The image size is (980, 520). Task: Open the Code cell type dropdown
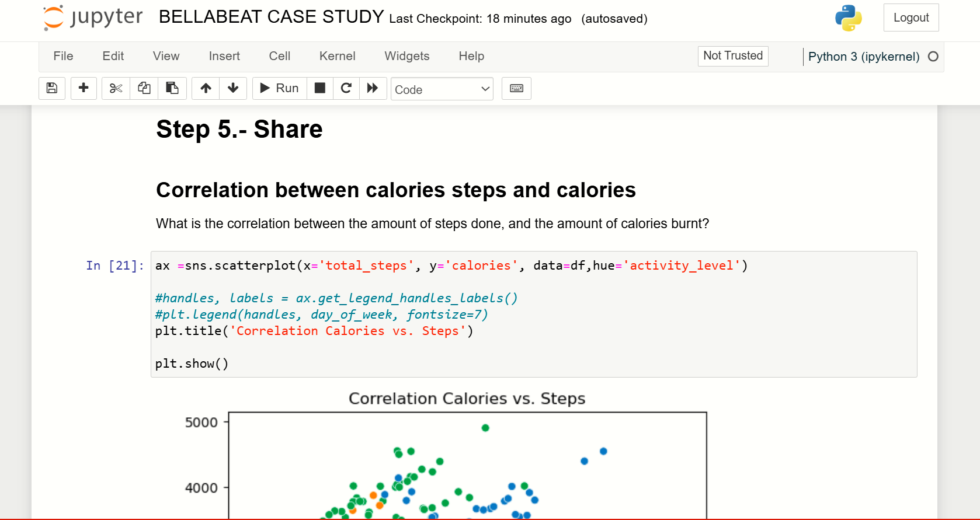442,89
